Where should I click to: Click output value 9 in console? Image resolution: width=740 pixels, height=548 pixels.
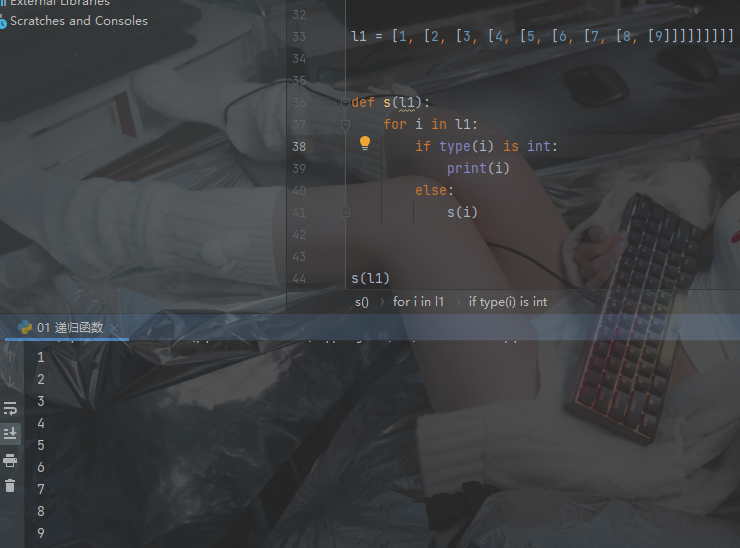click(41, 533)
